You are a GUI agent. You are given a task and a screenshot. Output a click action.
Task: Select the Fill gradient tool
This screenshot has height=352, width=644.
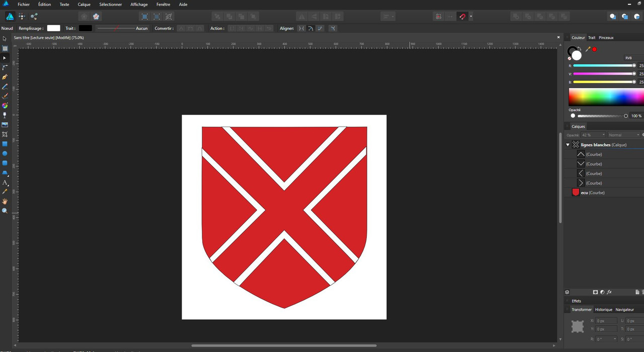click(x=5, y=106)
